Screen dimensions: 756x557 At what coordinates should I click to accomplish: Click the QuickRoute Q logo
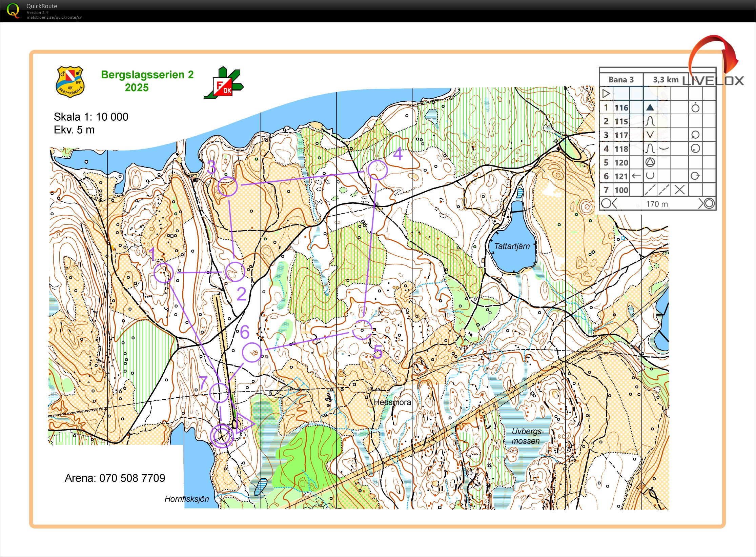[x=13, y=11]
